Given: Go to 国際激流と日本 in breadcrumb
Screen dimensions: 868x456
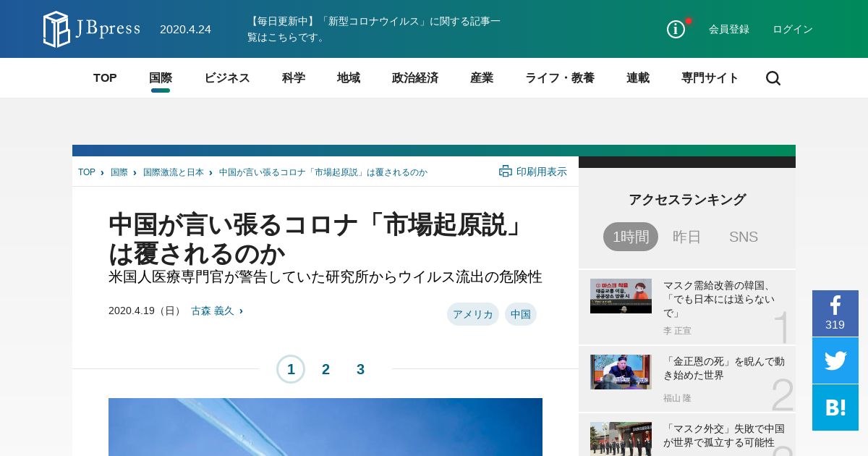Looking at the screenshot, I should [174, 172].
